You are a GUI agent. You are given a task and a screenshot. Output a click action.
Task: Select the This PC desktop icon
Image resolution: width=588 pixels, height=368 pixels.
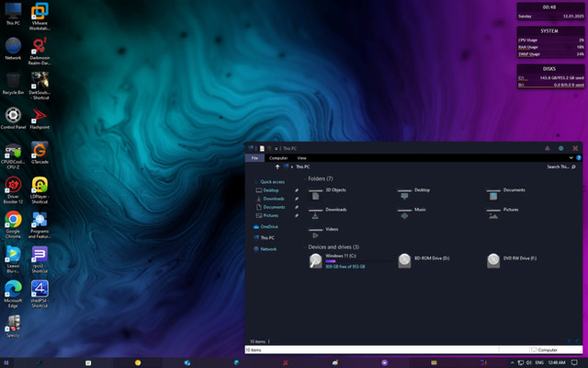tap(13, 14)
